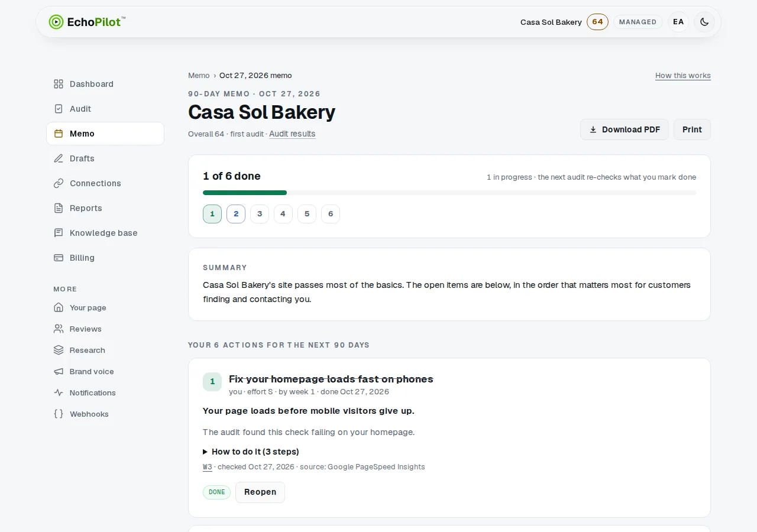Viewport: 757px width, 532px height.
Task: Click the Webhooks braces icon
Action: point(59,414)
